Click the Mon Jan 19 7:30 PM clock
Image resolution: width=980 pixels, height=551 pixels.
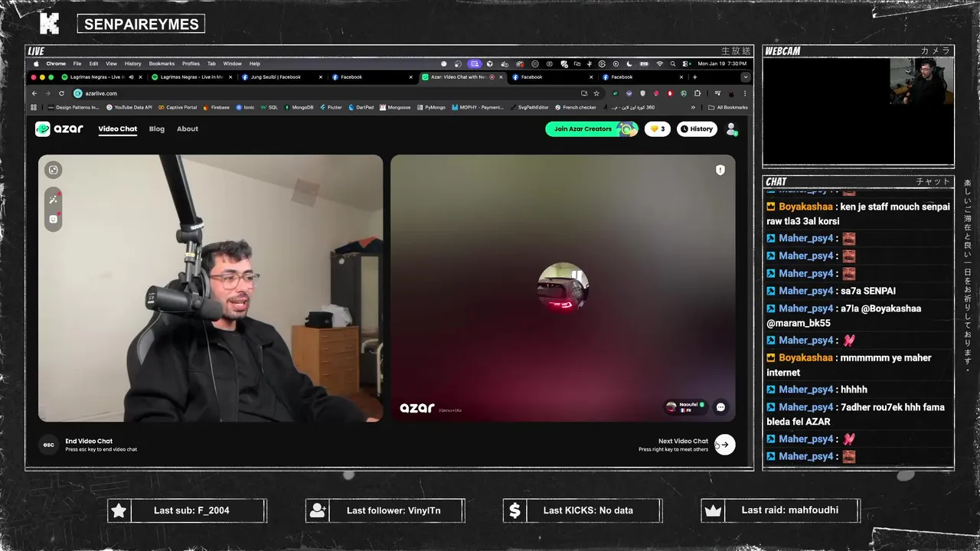tap(722, 64)
